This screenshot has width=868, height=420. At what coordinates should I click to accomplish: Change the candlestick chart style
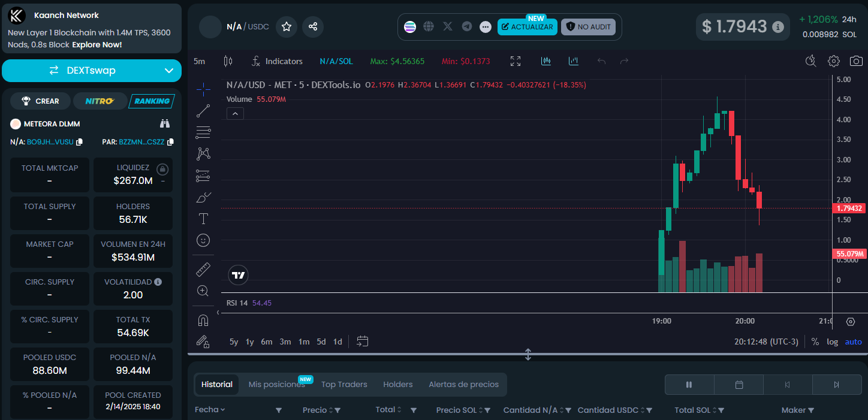pyautogui.click(x=227, y=61)
